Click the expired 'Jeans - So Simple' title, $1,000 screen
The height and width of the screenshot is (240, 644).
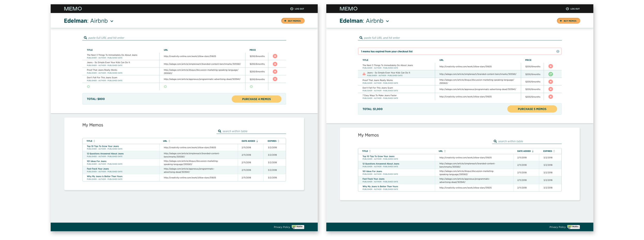388,73
